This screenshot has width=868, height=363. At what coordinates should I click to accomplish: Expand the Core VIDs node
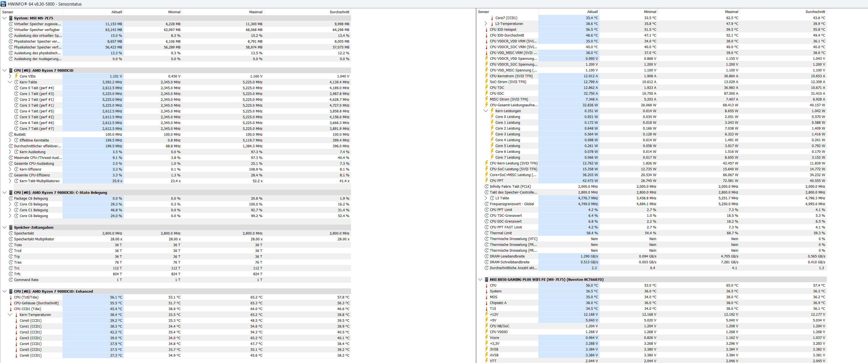[x=10, y=76]
